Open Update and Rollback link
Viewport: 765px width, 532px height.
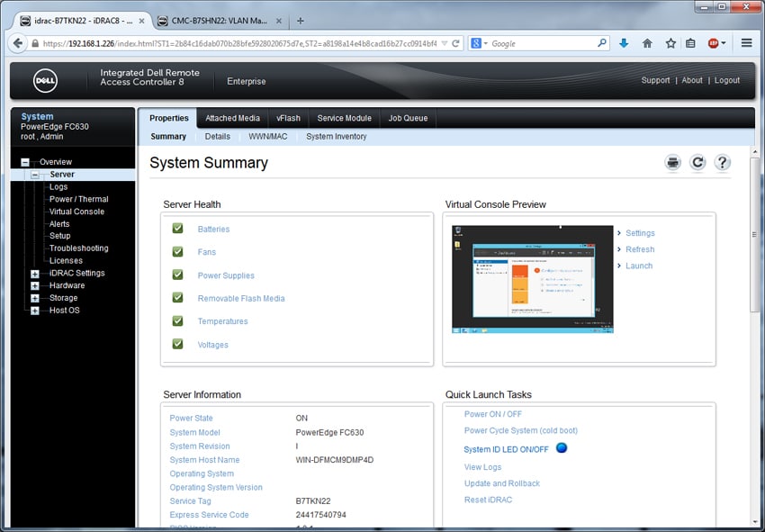point(502,483)
